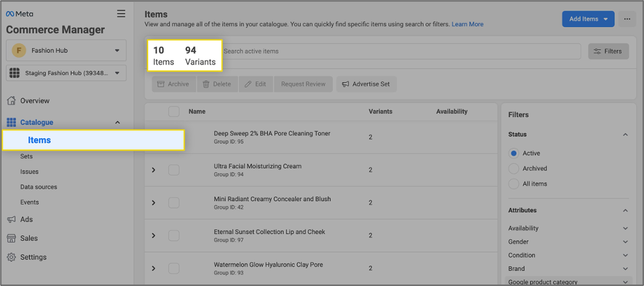Viewport: 644px width, 286px height.
Task: Click the Filters button with sliders icon
Action: (608, 51)
